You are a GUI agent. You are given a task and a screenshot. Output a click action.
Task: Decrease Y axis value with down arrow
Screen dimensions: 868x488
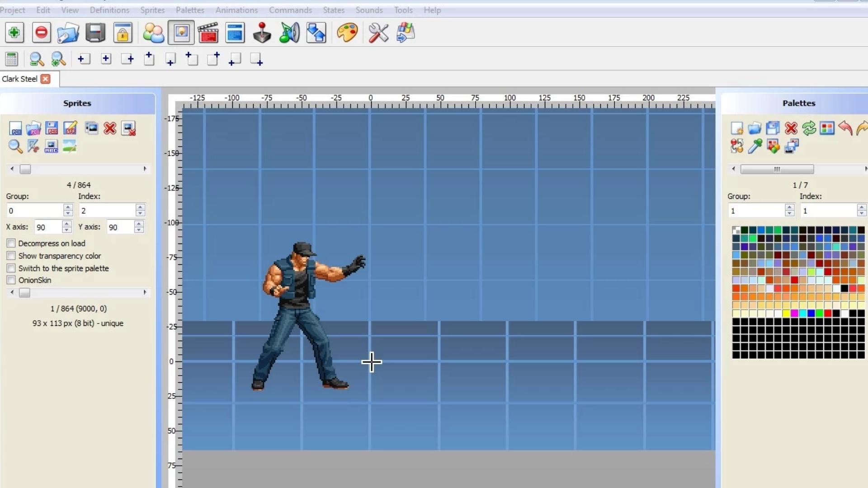coord(139,230)
